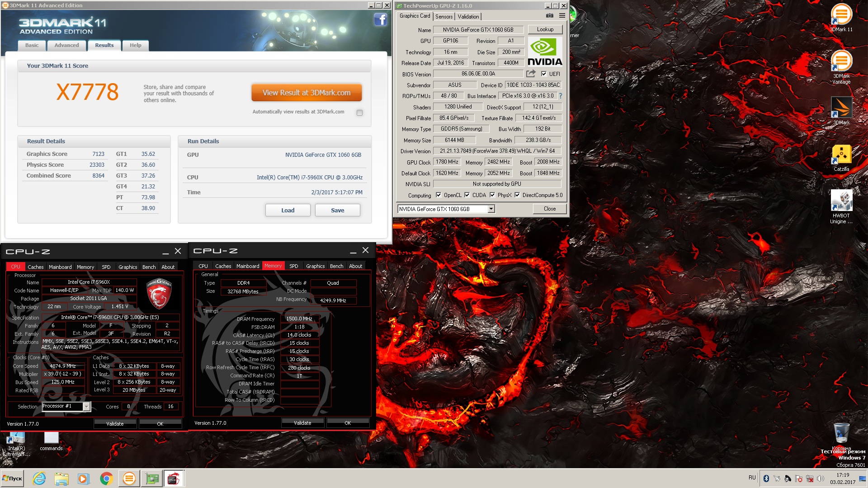The height and width of the screenshot is (488, 868).
Task: Click the Action Center flag tray icon
Action: click(x=799, y=479)
